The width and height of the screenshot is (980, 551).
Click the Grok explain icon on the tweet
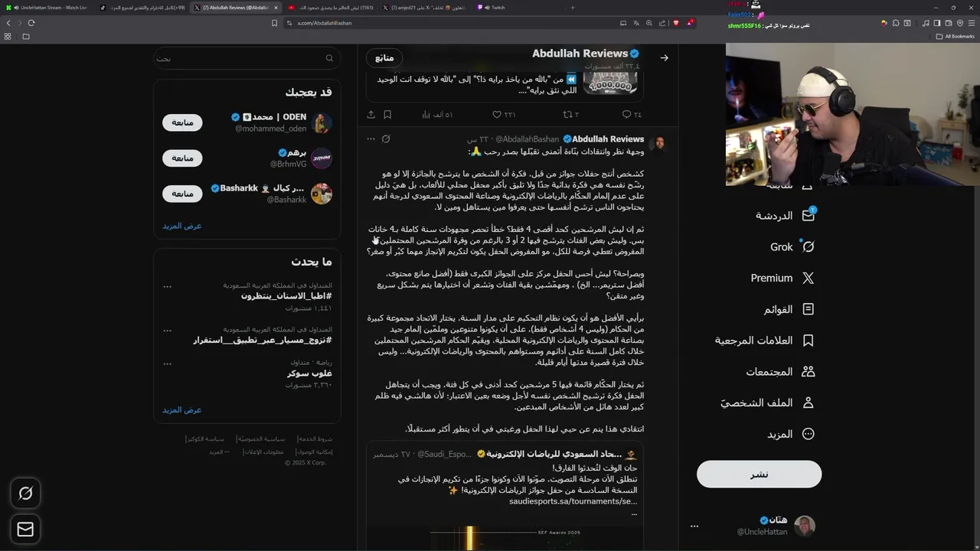pos(386,139)
